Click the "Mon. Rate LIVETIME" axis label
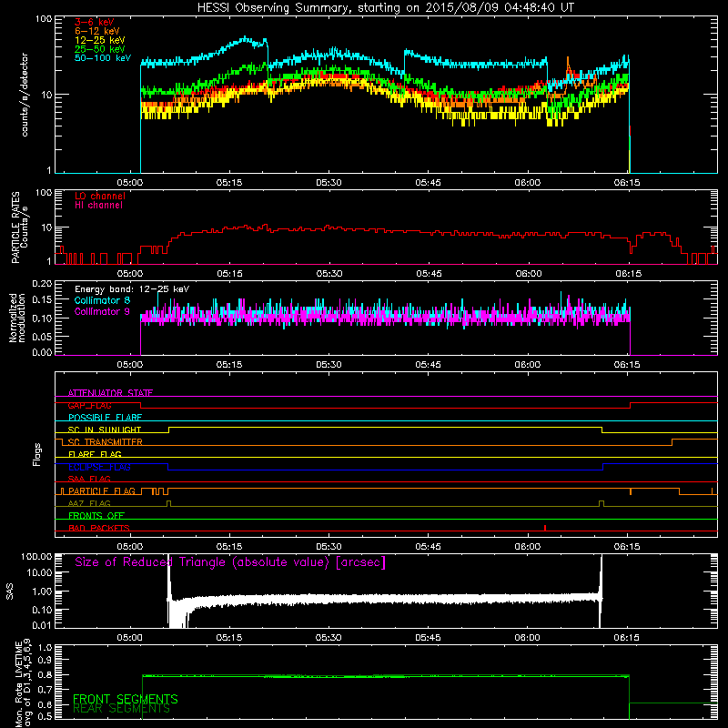728x728 pixels. coord(18,684)
